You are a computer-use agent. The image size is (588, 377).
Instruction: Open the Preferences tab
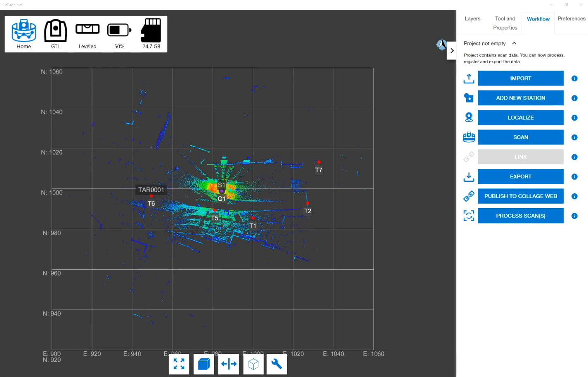[571, 19]
